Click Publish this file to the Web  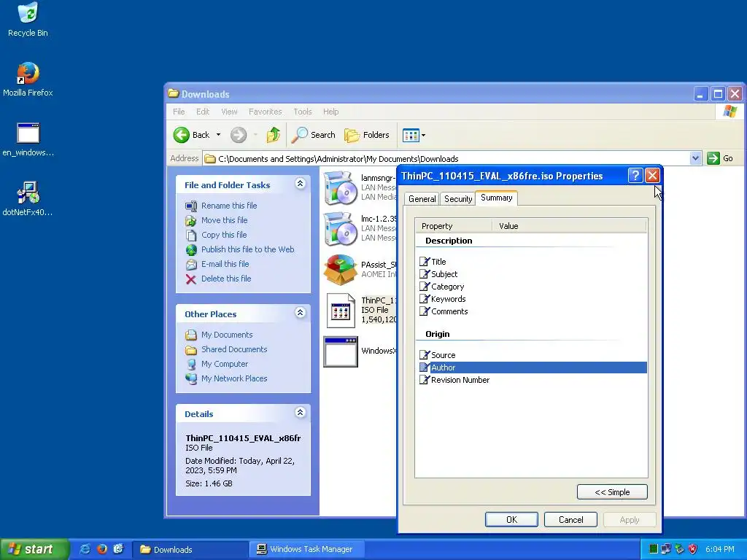coord(248,249)
